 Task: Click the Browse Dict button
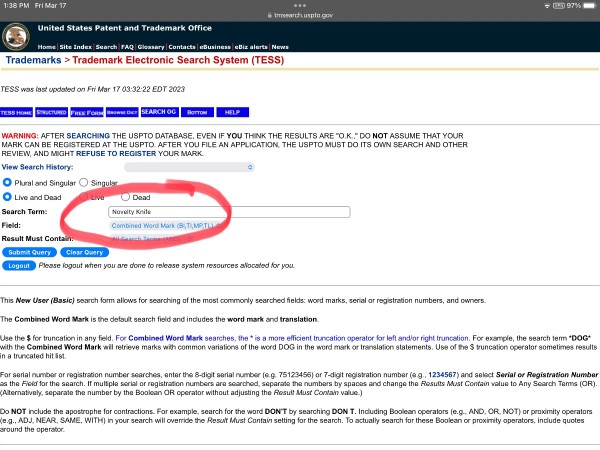(x=122, y=112)
